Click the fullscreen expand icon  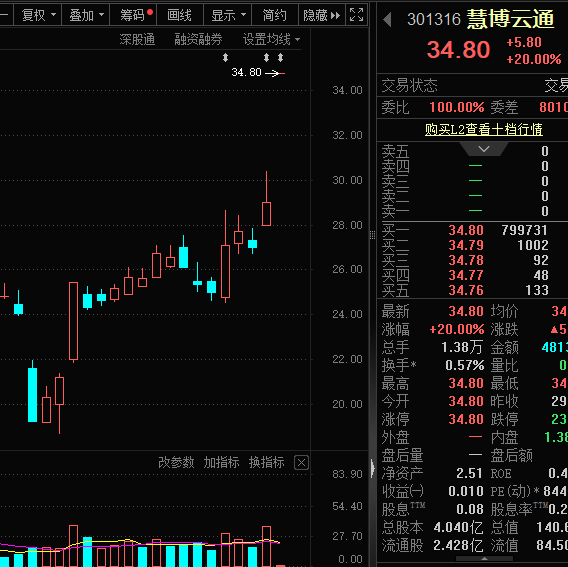(x=356, y=15)
